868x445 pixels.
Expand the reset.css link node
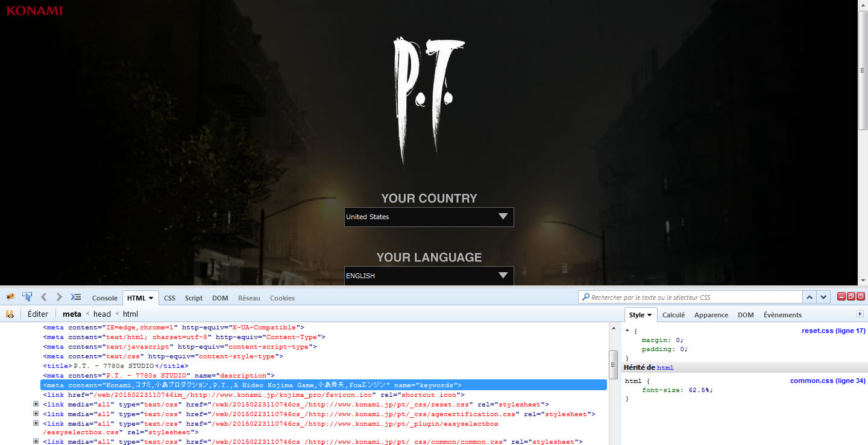pyautogui.click(x=36, y=405)
